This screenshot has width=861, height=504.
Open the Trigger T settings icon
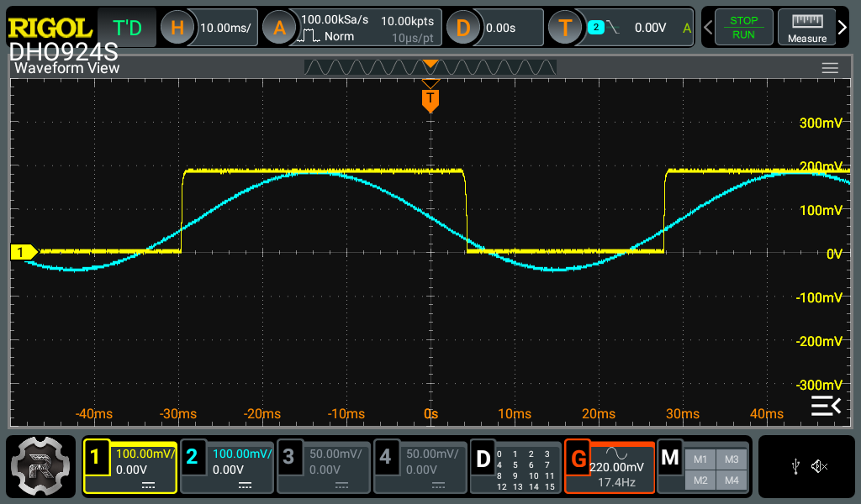pos(565,28)
